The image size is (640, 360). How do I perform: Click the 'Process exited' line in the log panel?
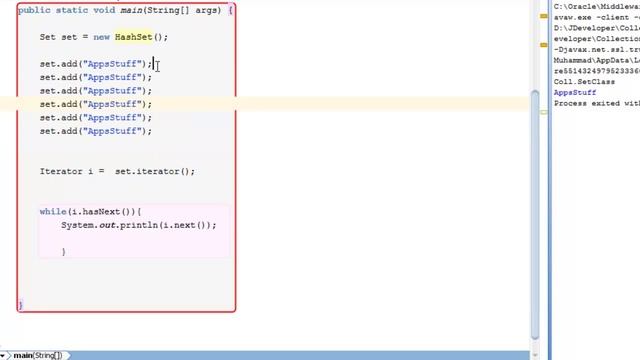[x=596, y=103]
